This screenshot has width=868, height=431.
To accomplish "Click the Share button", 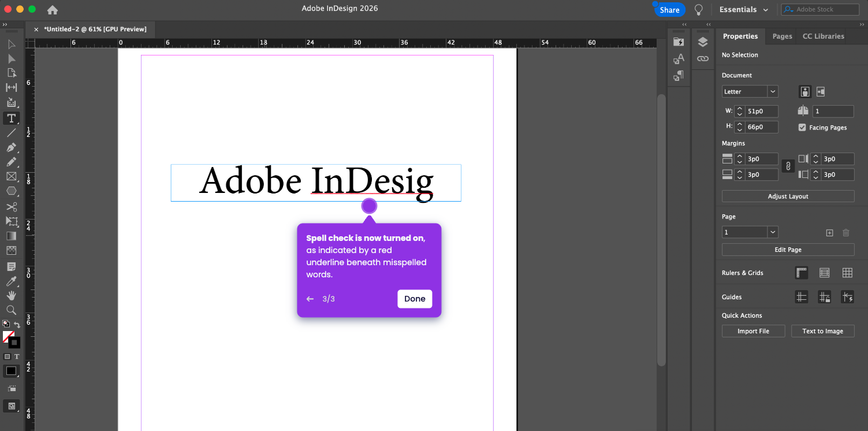I will point(669,10).
